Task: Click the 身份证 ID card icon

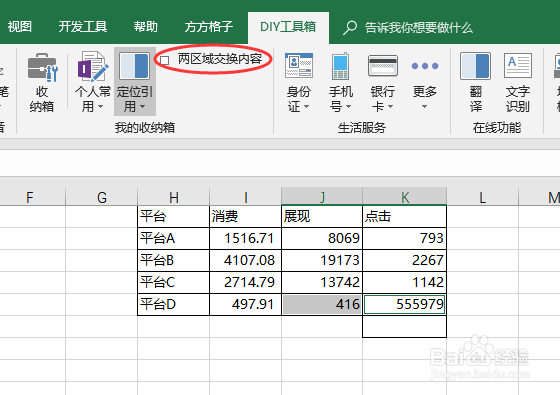Action: (299, 66)
